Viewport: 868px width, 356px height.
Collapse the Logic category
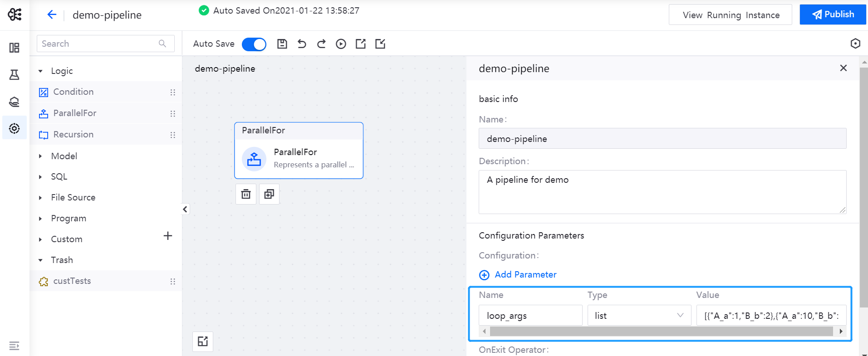point(41,71)
